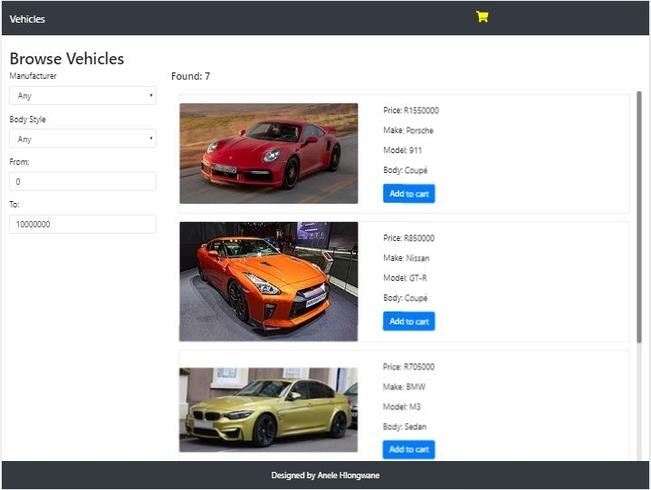Image resolution: width=651 pixels, height=490 pixels.
Task: Click the Browse Vehicles heading
Action: point(67,59)
